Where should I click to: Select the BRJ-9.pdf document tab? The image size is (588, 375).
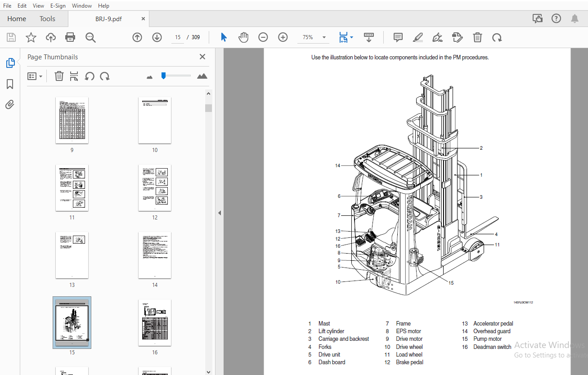click(x=108, y=19)
